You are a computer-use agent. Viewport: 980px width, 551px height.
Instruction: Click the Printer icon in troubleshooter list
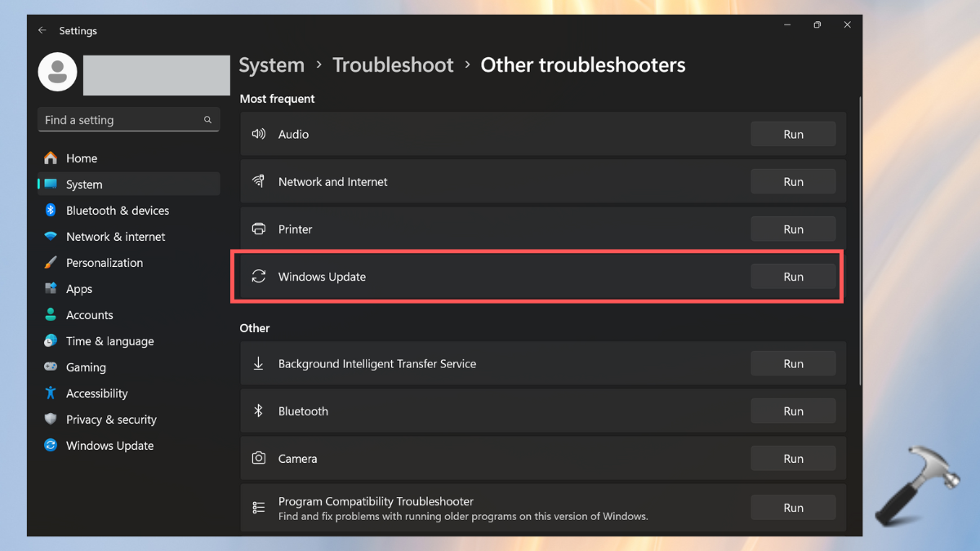point(259,229)
